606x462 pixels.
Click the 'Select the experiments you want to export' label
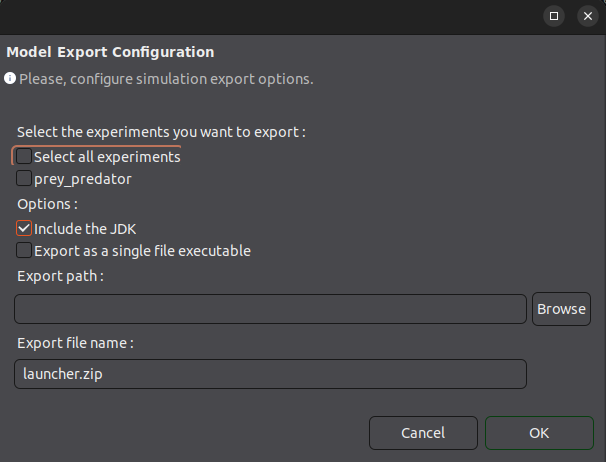tap(161, 132)
